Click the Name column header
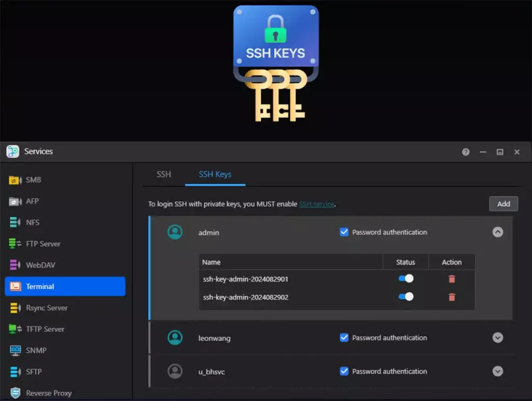The image size is (532, 401). click(x=211, y=262)
